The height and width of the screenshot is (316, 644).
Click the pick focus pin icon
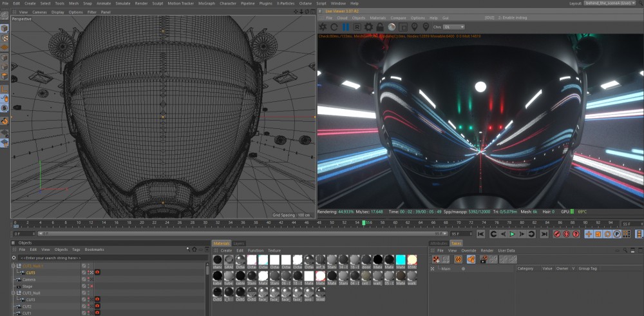pos(414,26)
